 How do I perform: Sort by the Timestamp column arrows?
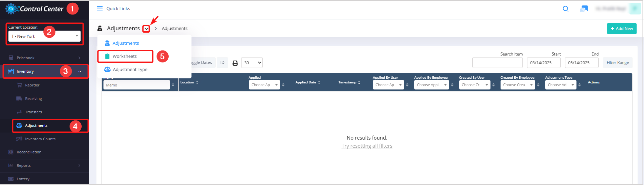tap(359, 82)
